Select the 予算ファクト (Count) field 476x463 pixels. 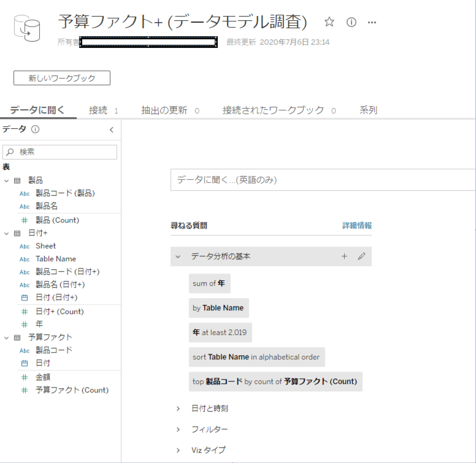(x=72, y=390)
